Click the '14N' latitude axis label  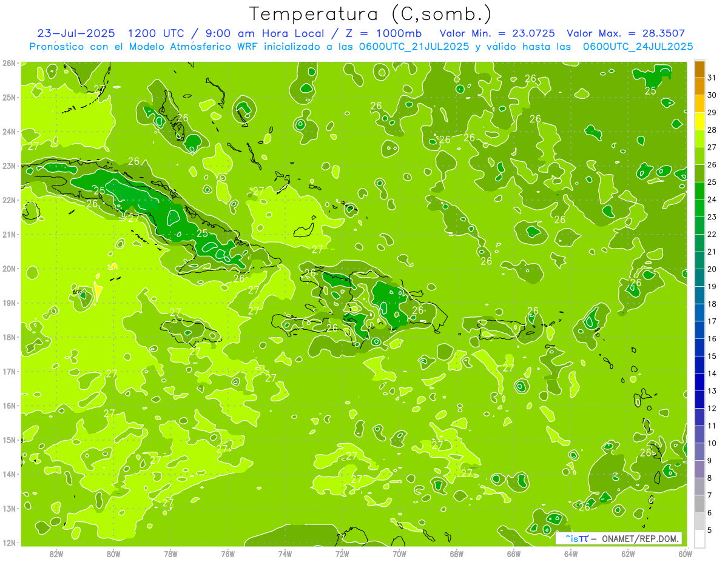(x=9, y=474)
